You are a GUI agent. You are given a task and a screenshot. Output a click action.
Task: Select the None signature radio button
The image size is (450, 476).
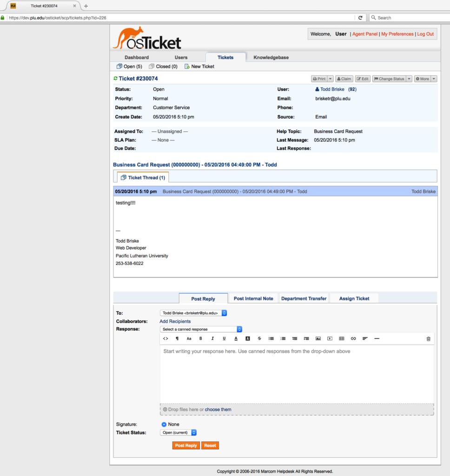pyautogui.click(x=164, y=424)
